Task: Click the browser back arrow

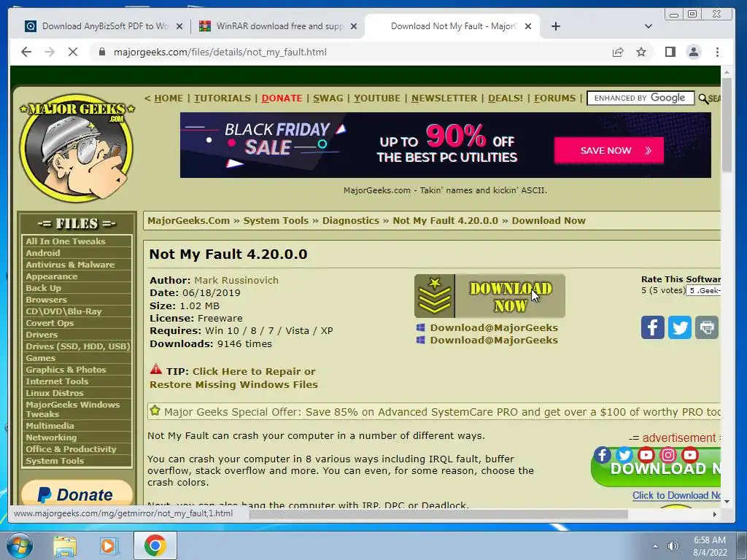Action: pos(26,52)
